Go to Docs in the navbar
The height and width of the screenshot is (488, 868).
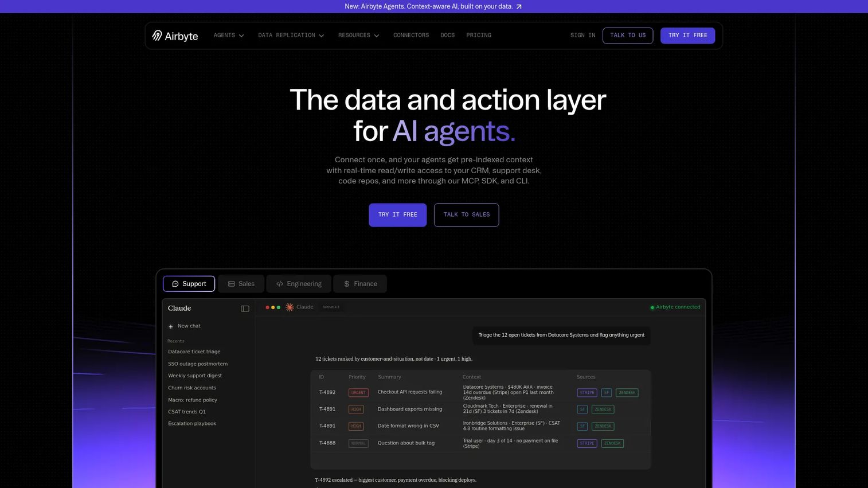pyautogui.click(x=448, y=36)
